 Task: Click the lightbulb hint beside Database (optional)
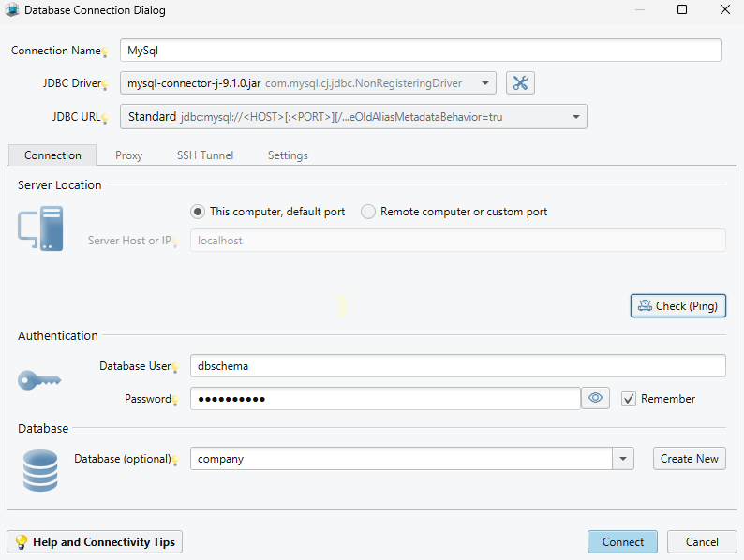tap(175, 460)
